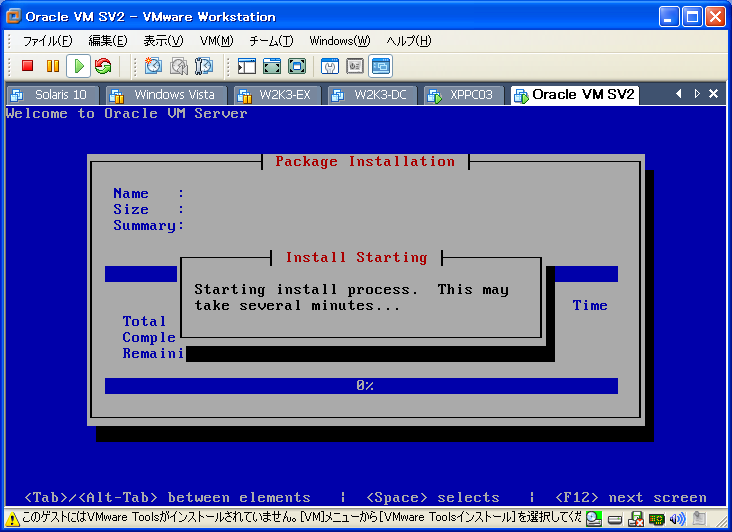Image resolution: width=732 pixels, height=532 pixels.
Task: Click the VMware Tools warning triangle icon
Action: pos(12,518)
